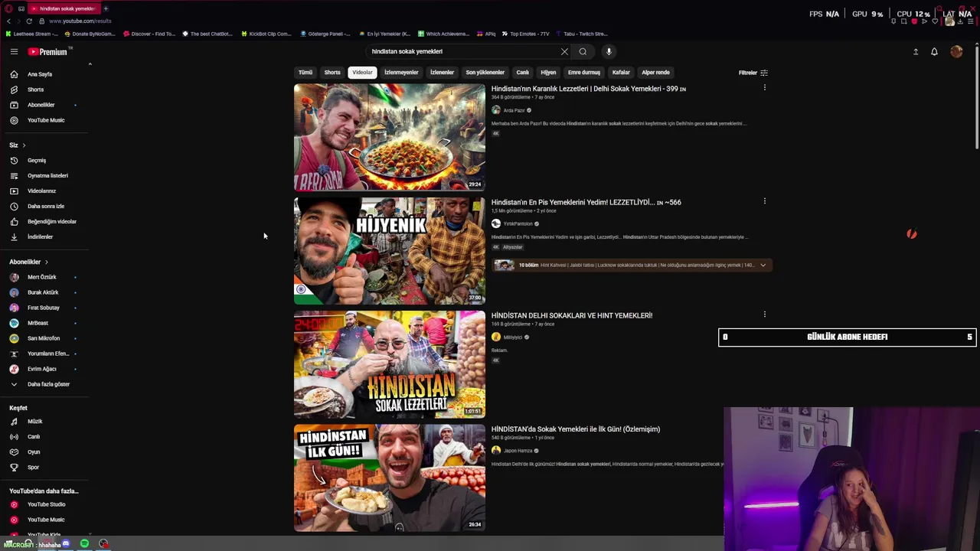This screenshot has width=980, height=551.
Task: Click the HİNDİNSTAN İLK GÜN thumbnail
Action: [x=390, y=478]
